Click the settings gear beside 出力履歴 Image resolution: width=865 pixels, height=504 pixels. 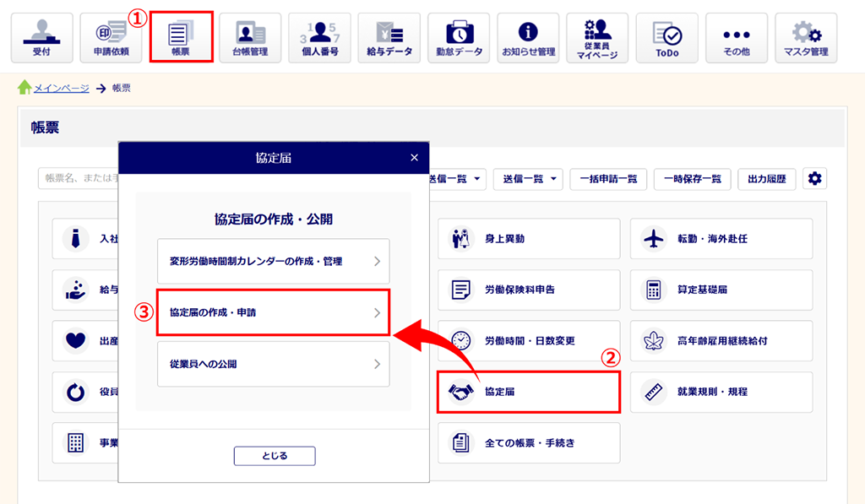pyautogui.click(x=814, y=179)
